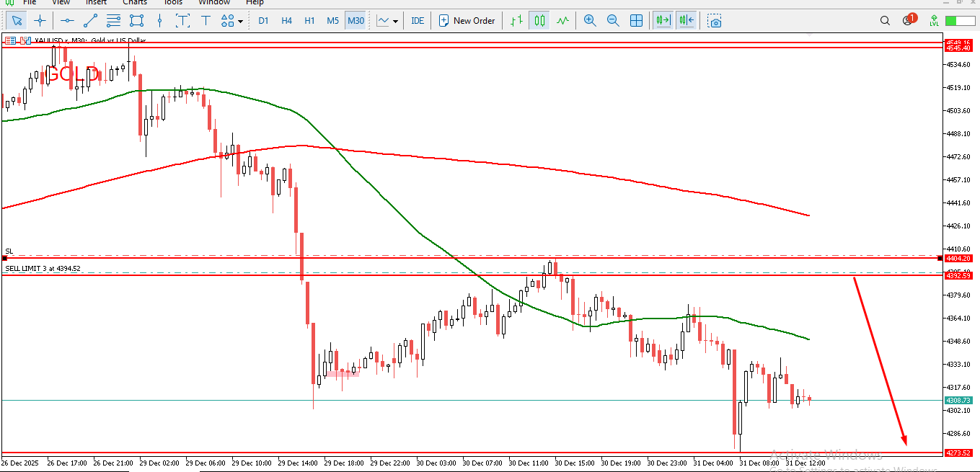980x472 pixels.
Task: Open the shapes objects tool
Action: [x=227, y=21]
